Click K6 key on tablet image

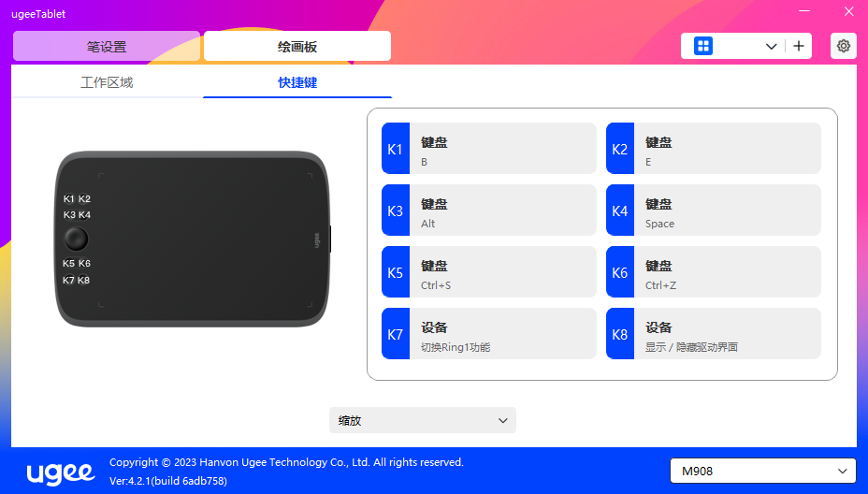pos(84,264)
